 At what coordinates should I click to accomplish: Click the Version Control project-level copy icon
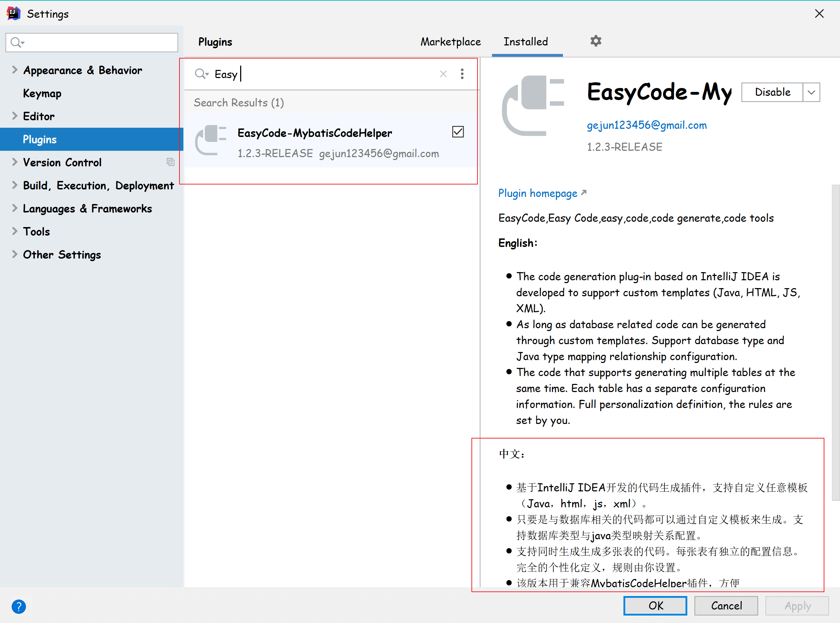point(170,162)
